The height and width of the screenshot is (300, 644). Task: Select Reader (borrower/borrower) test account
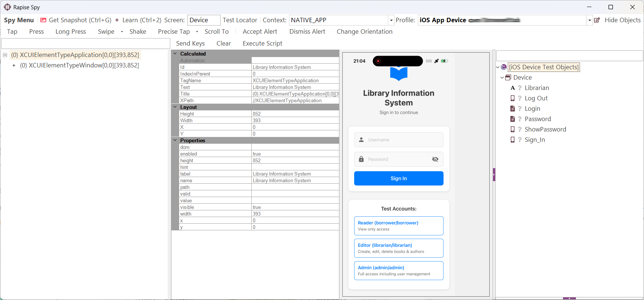(399, 226)
